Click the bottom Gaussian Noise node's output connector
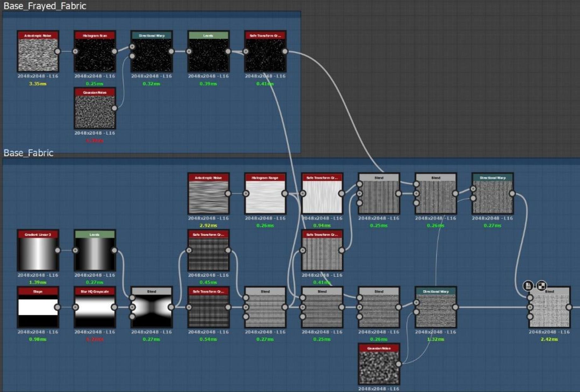Image resolution: width=580 pixels, height=392 pixels. coord(398,364)
